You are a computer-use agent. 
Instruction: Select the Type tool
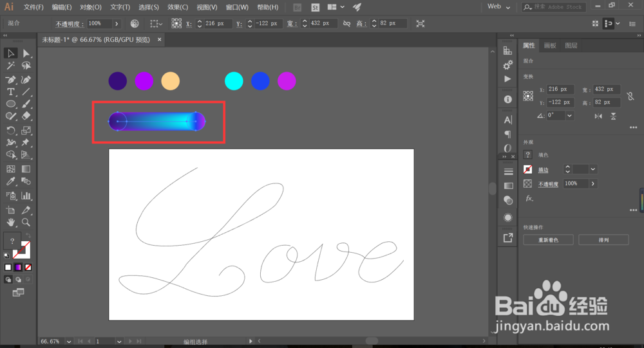click(11, 92)
